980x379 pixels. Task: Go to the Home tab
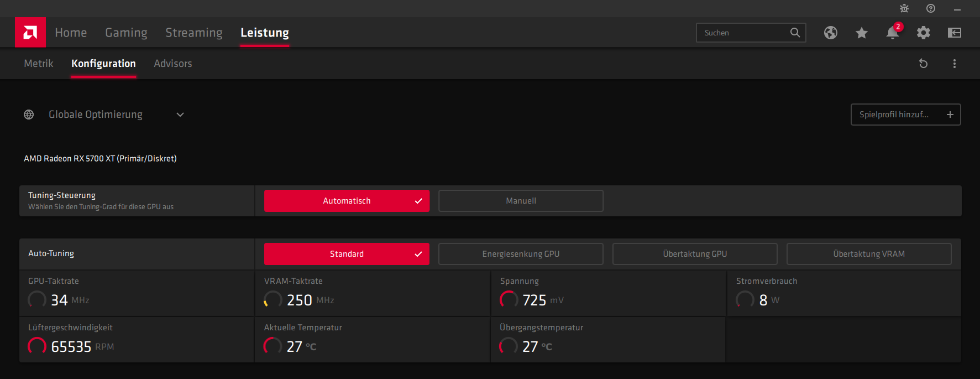point(71,33)
